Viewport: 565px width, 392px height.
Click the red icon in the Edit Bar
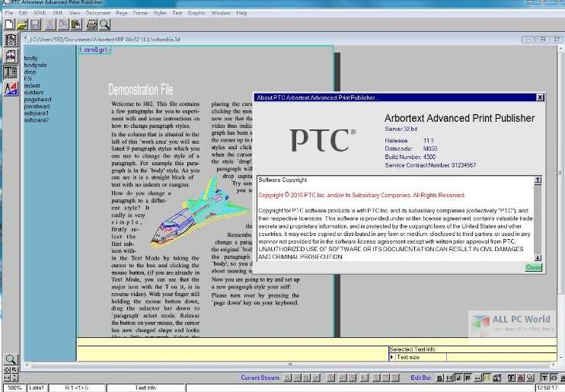521,378
